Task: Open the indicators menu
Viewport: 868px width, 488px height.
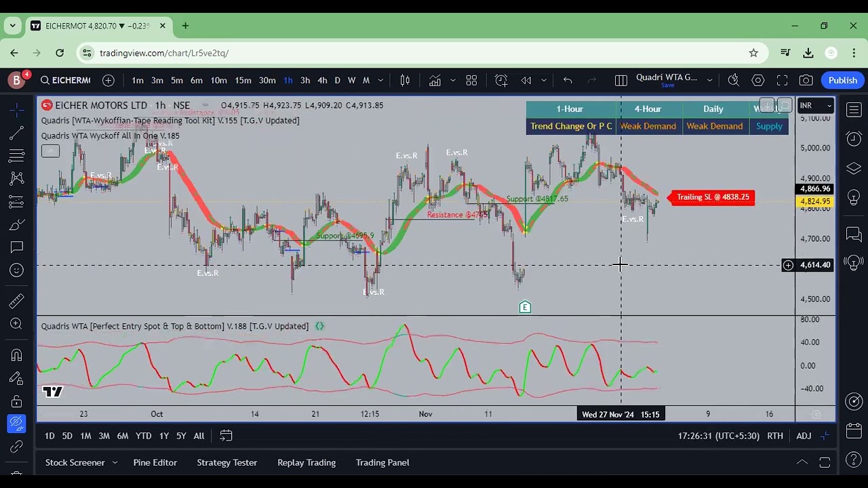Action: 435,80
